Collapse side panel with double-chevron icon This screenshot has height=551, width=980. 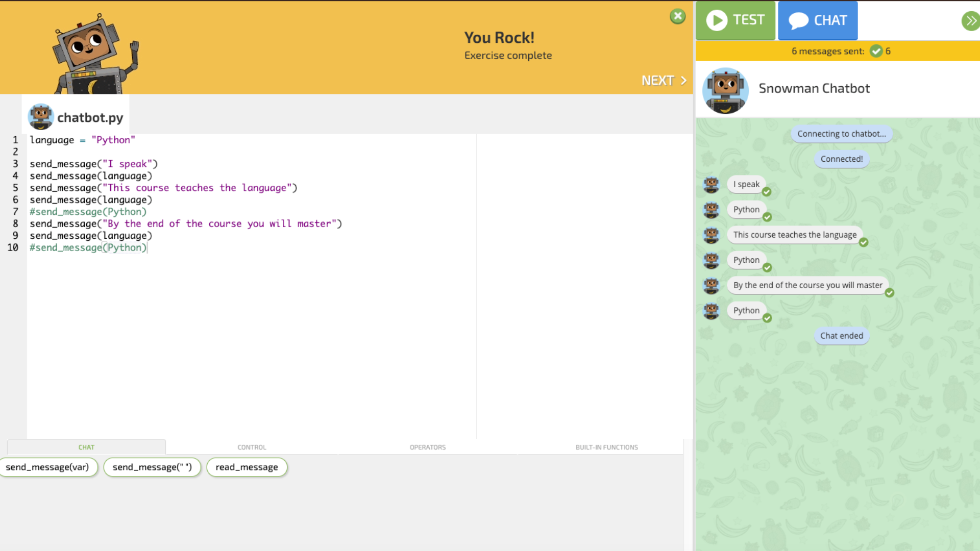pyautogui.click(x=970, y=21)
